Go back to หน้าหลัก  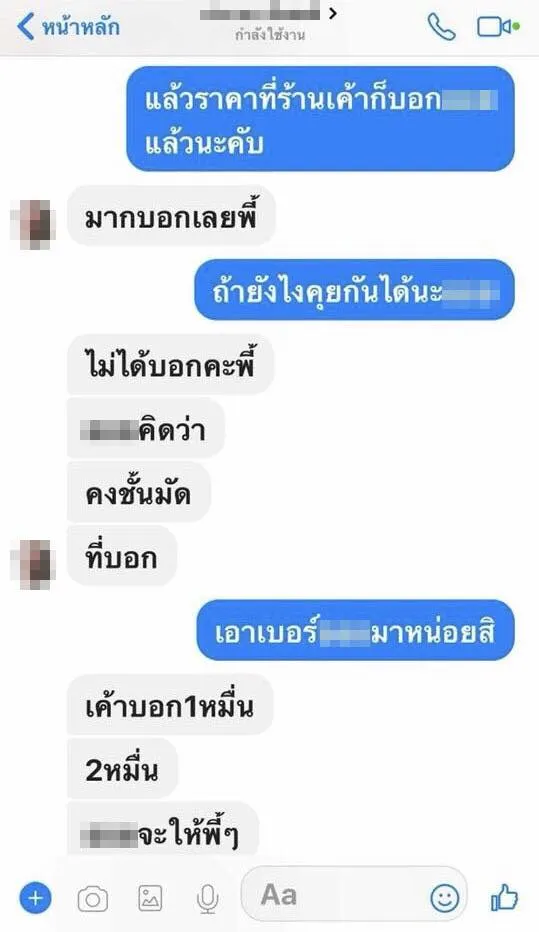(x=68, y=27)
